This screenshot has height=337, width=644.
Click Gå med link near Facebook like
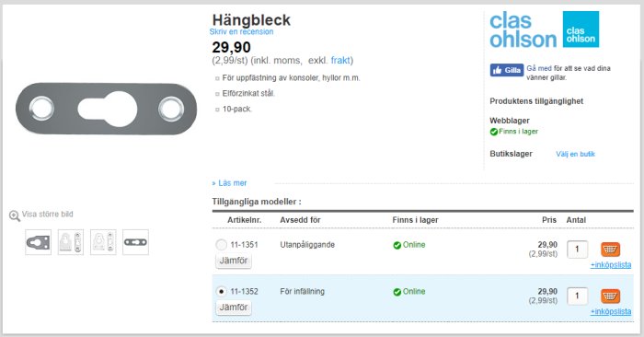tap(539, 68)
